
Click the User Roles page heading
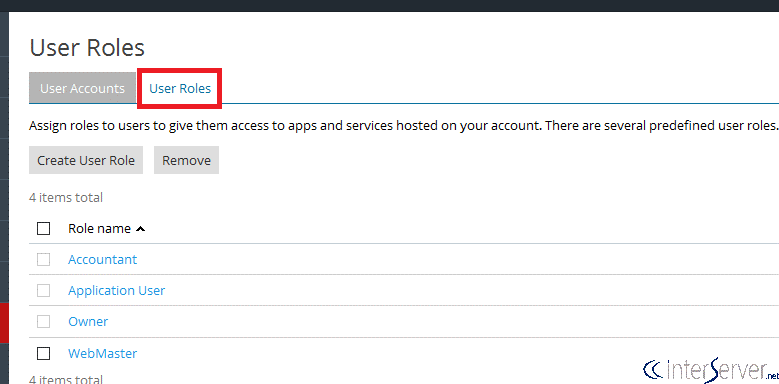(87, 48)
